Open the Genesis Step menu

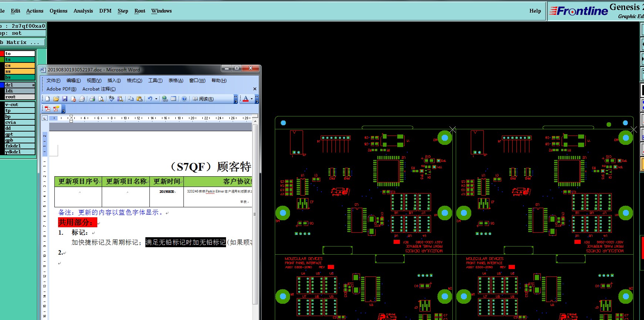point(123,11)
